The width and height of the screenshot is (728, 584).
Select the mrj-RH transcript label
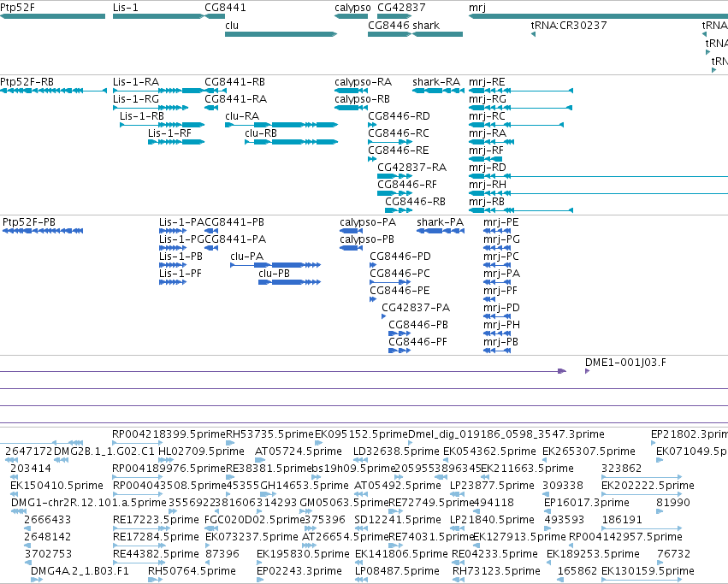point(487,185)
